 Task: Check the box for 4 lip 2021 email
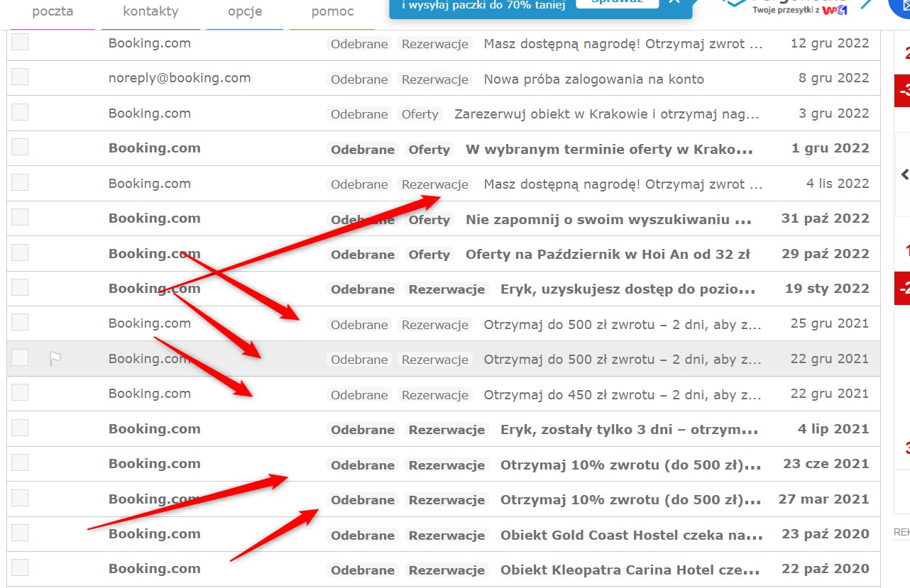tap(20, 428)
